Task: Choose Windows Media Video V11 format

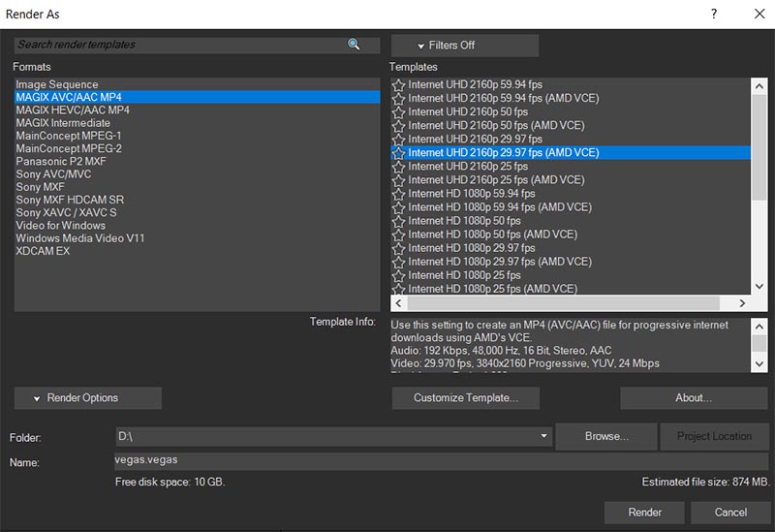Action: point(198,238)
